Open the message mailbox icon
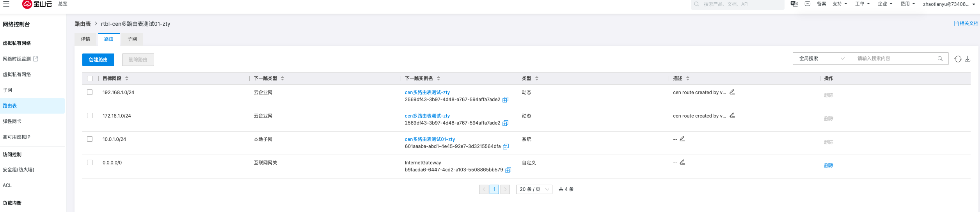The width and height of the screenshot is (980, 212). (808, 4)
